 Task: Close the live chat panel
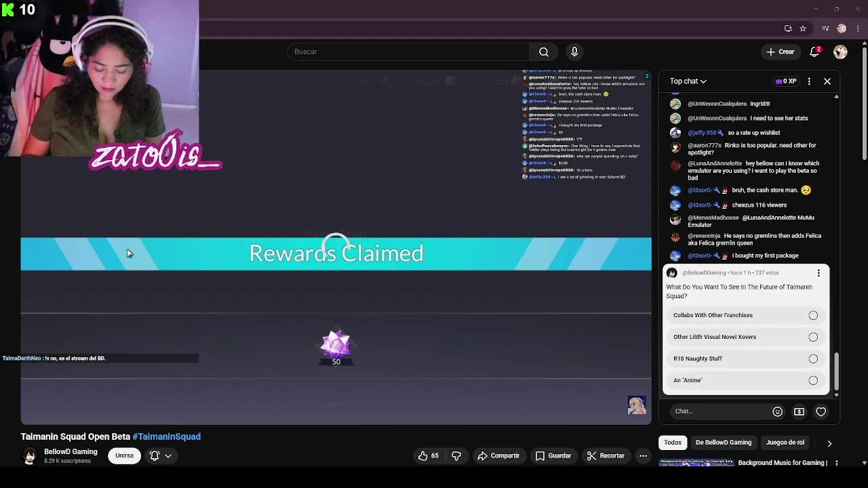tap(827, 81)
